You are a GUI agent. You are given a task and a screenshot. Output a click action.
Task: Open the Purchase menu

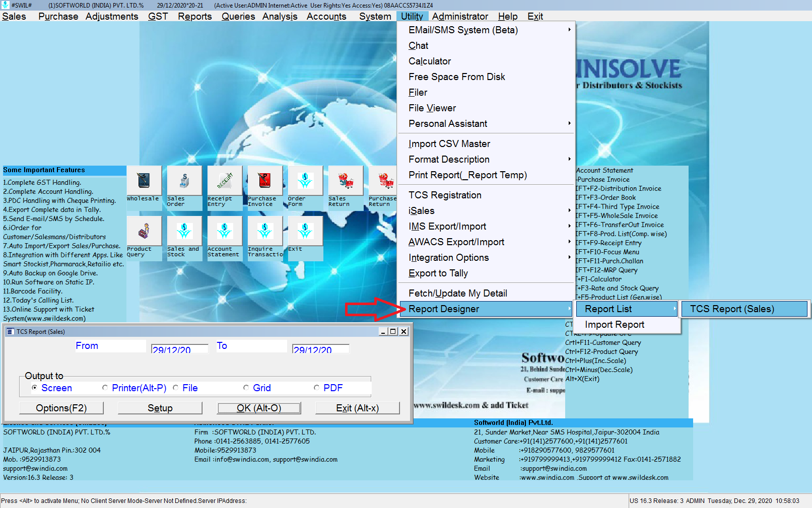click(58, 16)
